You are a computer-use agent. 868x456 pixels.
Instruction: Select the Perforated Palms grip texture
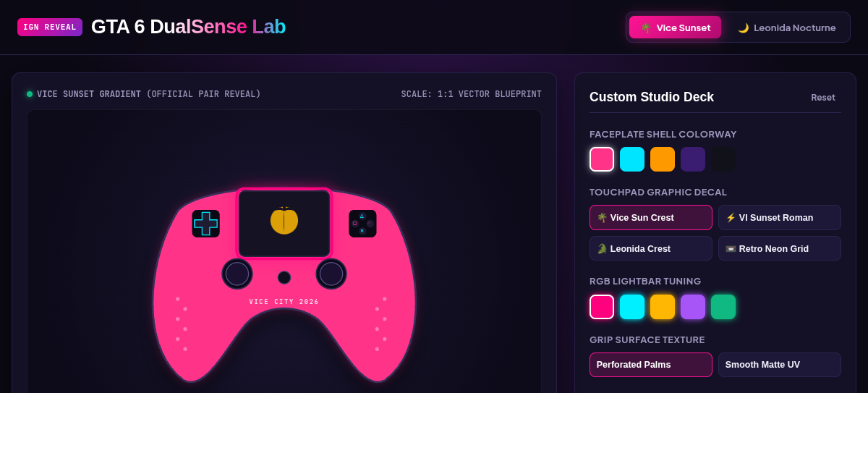[651, 365]
